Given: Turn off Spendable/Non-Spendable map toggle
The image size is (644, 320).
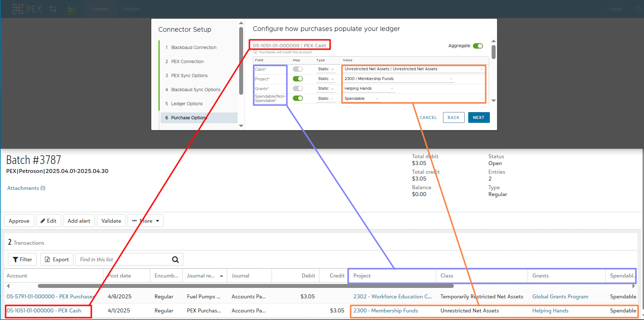Looking at the screenshot, I should pyautogui.click(x=298, y=98).
